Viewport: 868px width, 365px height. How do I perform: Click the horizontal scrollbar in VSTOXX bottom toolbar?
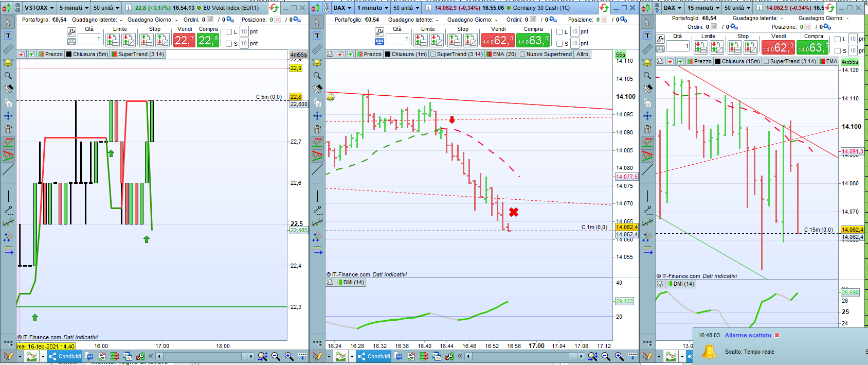[205, 356]
